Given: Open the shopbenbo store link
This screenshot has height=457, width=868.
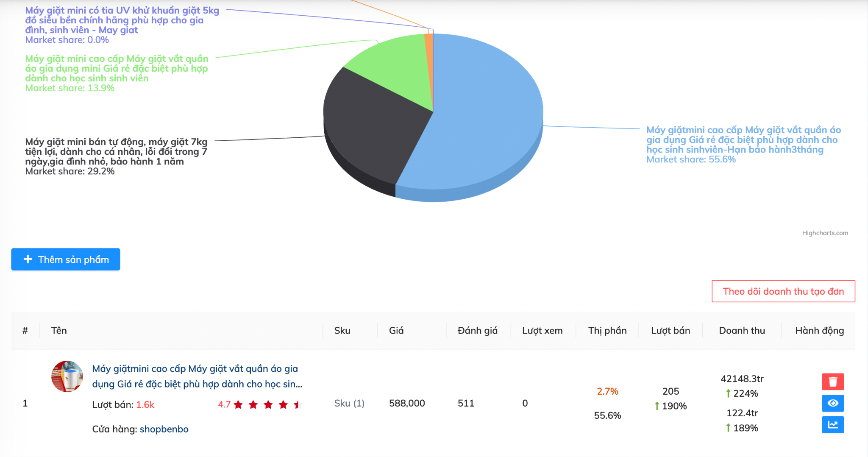Looking at the screenshot, I should coord(164,429).
